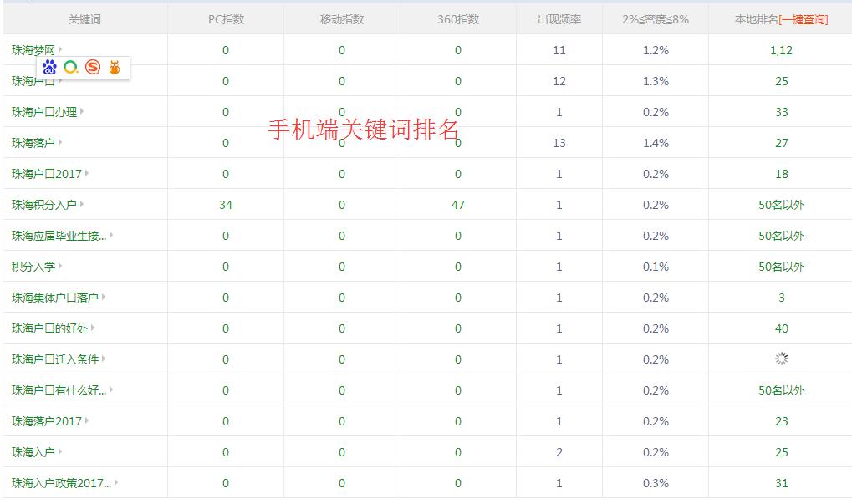Expand the arrow beside 珠海户口办理
This screenshot has height=504, width=852.
pyautogui.click(x=82, y=112)
